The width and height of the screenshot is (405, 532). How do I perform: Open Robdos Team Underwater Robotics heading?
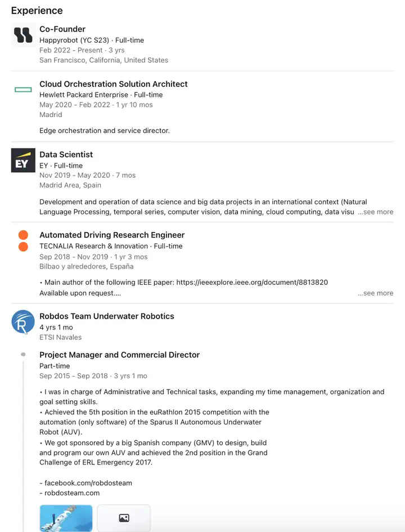pyautogui.click(x=107, y=316)
